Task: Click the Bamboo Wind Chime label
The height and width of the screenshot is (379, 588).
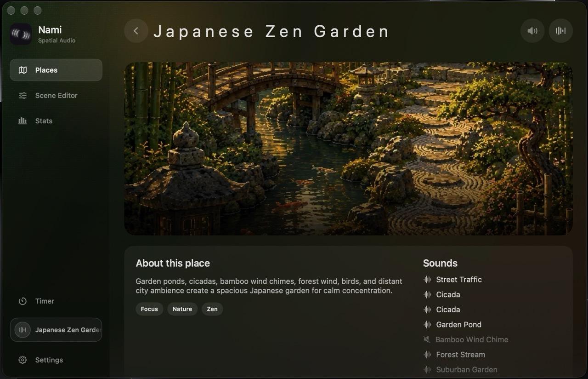Action: [x=472, y=339]
